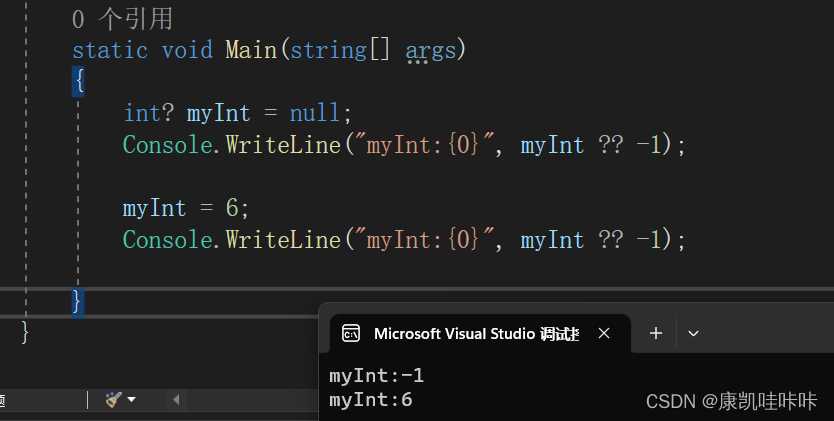The height and width of the screenshot is (421, 834).
Task: Click the null keyword in myInt declaration
Action: point(314,112)
